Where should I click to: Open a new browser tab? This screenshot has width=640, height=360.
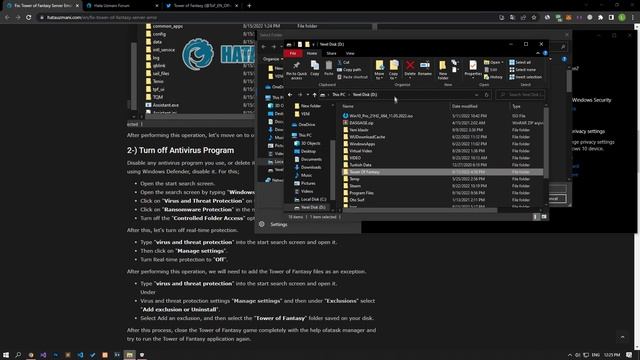point(249,6)
